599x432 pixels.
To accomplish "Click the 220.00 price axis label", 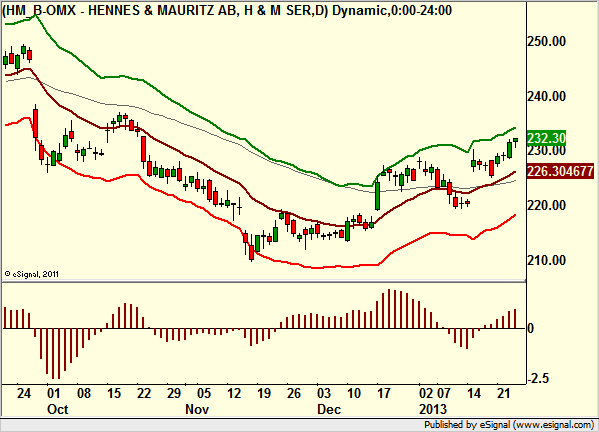I will [x=546, y=205].
